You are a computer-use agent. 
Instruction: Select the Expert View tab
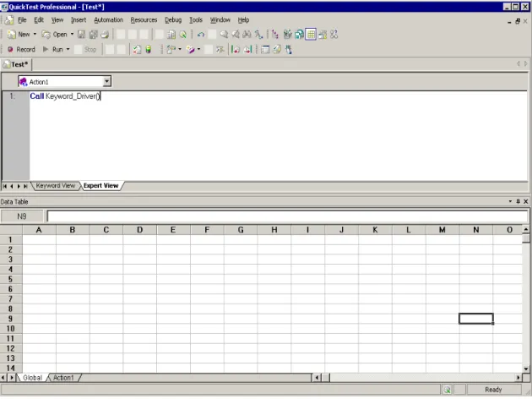pyautogui.click(x=100, y=186)
